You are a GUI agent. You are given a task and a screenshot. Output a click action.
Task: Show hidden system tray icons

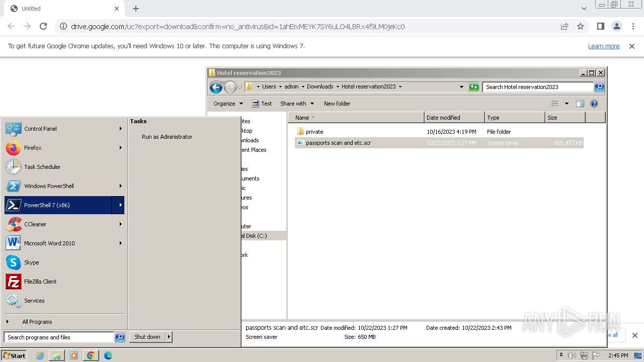point(561,355)
